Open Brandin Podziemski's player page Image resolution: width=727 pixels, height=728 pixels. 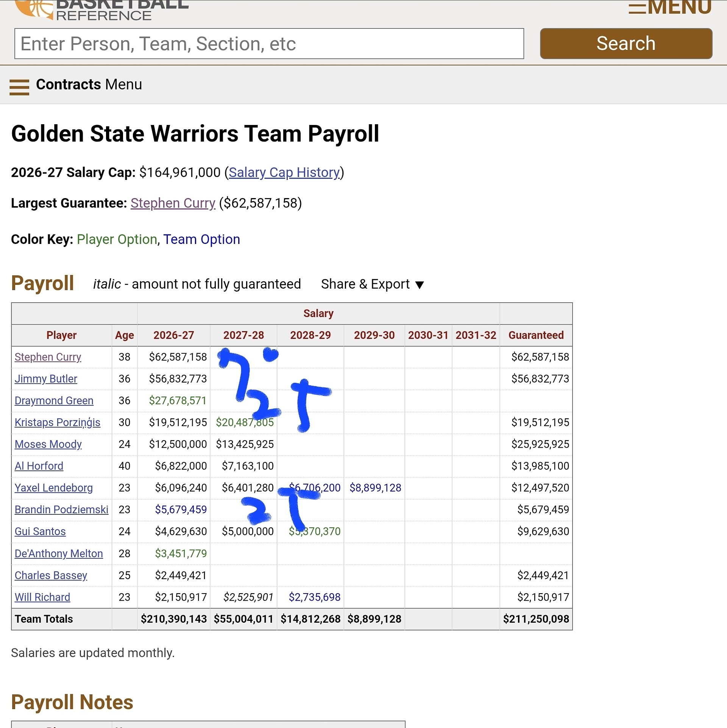point(61,509)
